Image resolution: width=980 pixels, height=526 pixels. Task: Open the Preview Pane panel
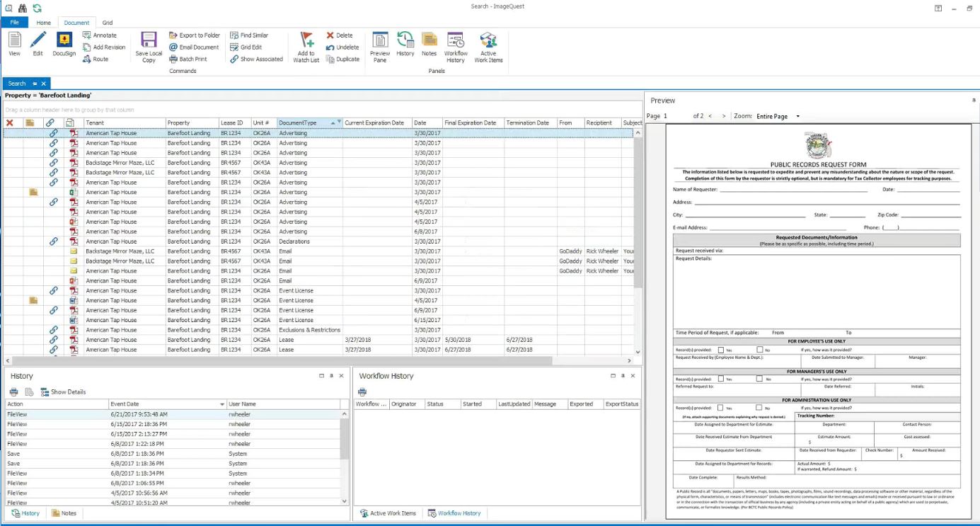[380, 41]
